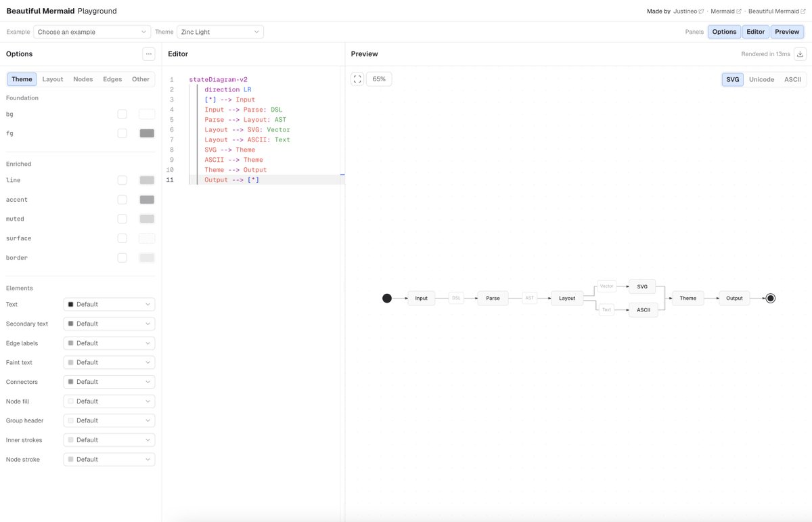Click the 65% zoom level button
Viewport: 812px width, 522px height.
coord(379,79)
